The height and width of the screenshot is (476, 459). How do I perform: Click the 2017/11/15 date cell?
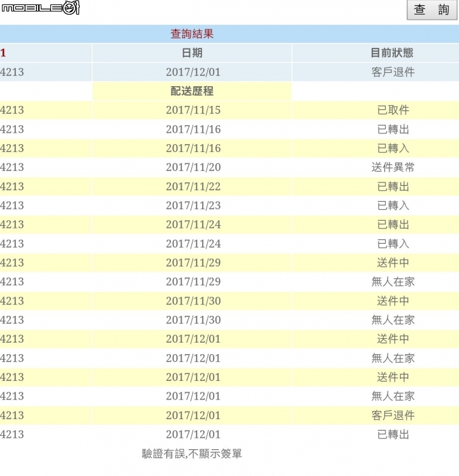(x=193, y=110)
